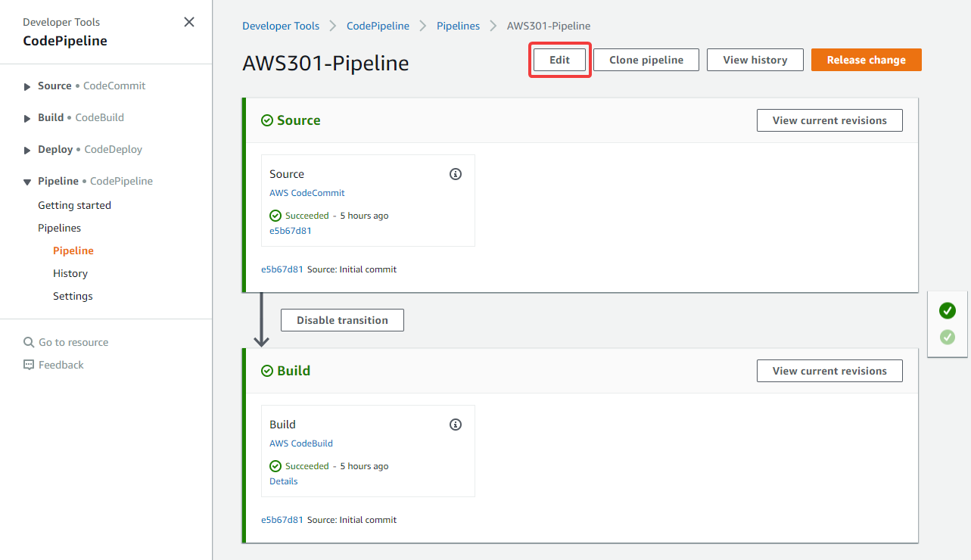The width and height of the screenshot is (971, 560).
Task: Expand the Source CodeCommit section arrow
Action: point(28,86)
